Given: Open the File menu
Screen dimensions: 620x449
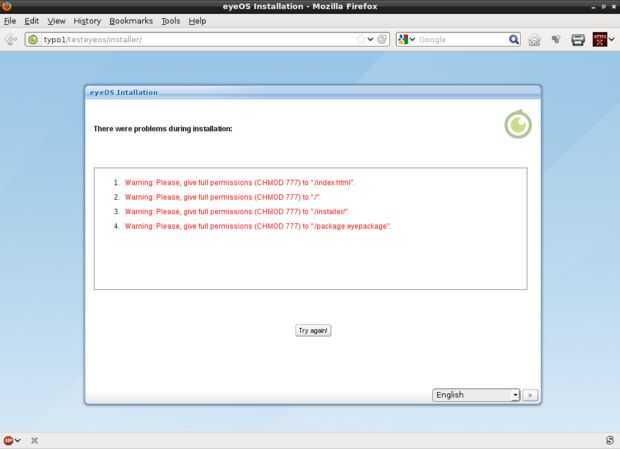Looking at the screenshot, I should click(x=10, y=21).
